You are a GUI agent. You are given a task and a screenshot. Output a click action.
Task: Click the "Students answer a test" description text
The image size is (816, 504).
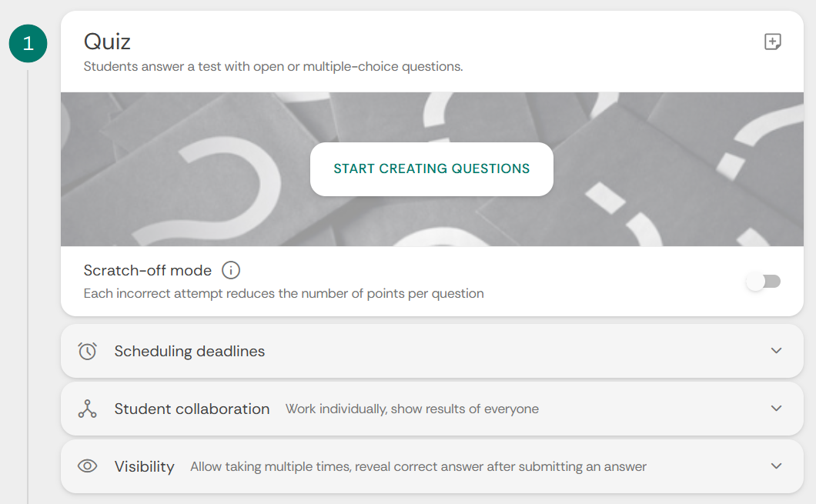click(x=273, y=66)
